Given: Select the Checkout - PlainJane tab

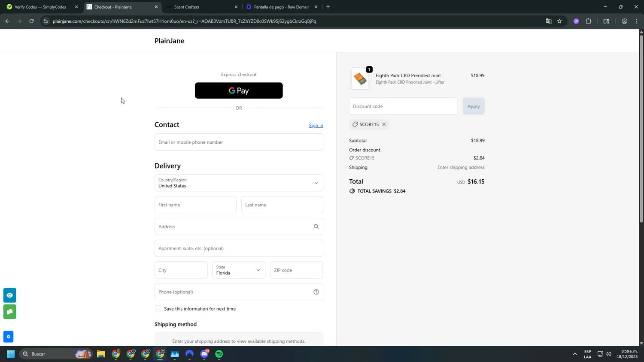Looking at the screenshot, I should tap(122, 7).
